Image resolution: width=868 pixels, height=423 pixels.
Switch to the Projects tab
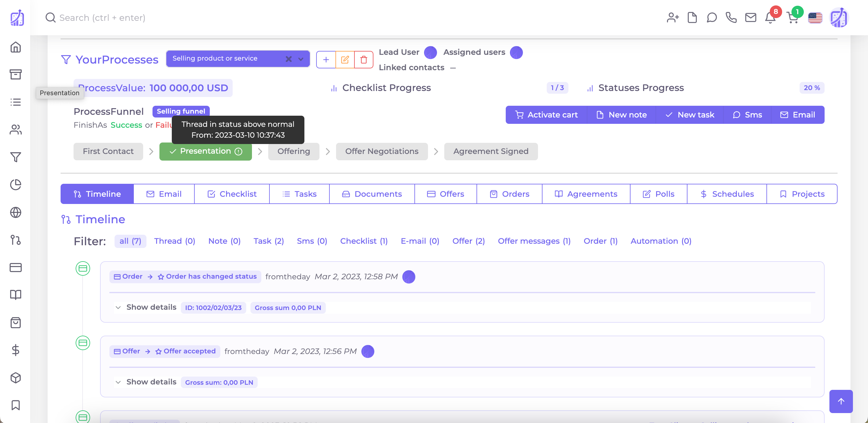[802, 194]
